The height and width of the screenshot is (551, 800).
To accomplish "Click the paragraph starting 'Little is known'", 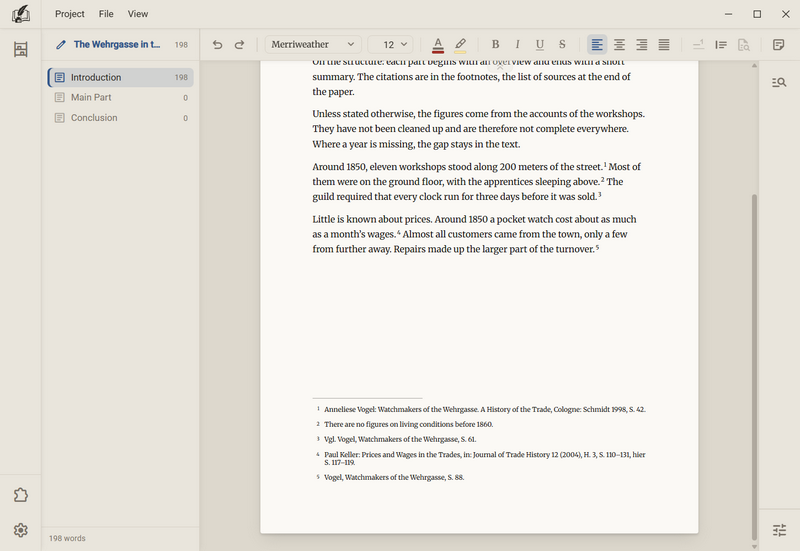I will click(474, 234).
